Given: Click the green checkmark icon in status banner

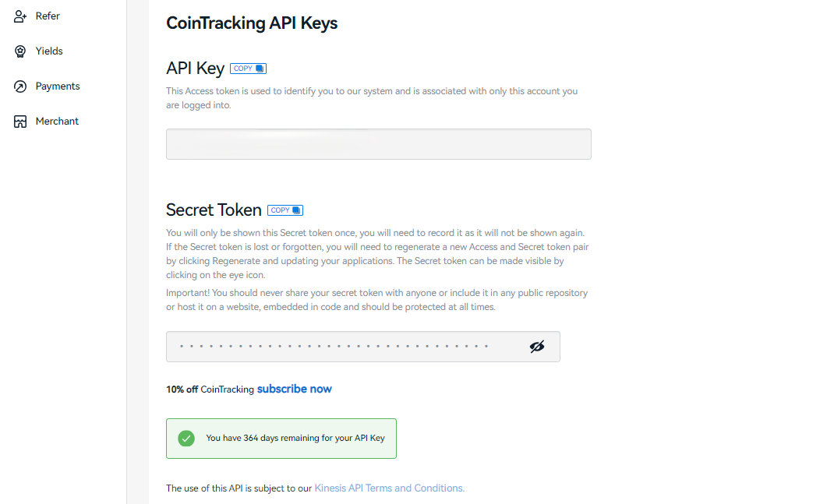Looking at the screenshot, I should click(186, 438).
